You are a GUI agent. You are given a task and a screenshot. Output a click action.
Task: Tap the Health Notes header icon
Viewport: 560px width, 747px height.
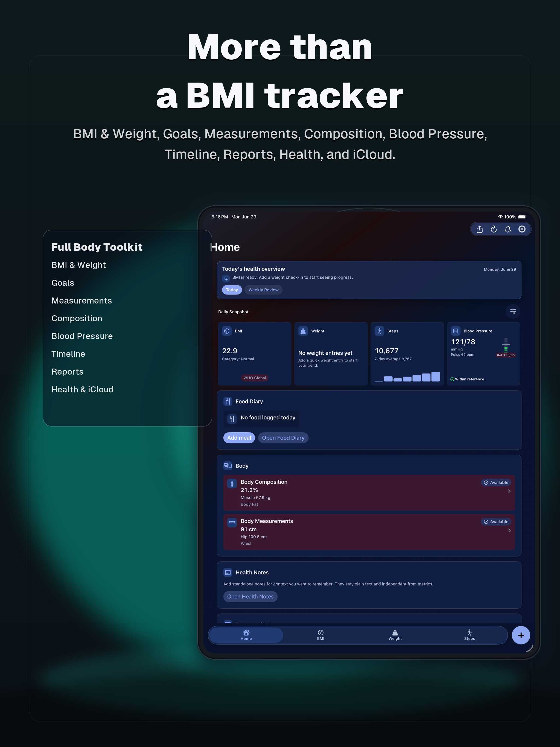coord(228,572)
